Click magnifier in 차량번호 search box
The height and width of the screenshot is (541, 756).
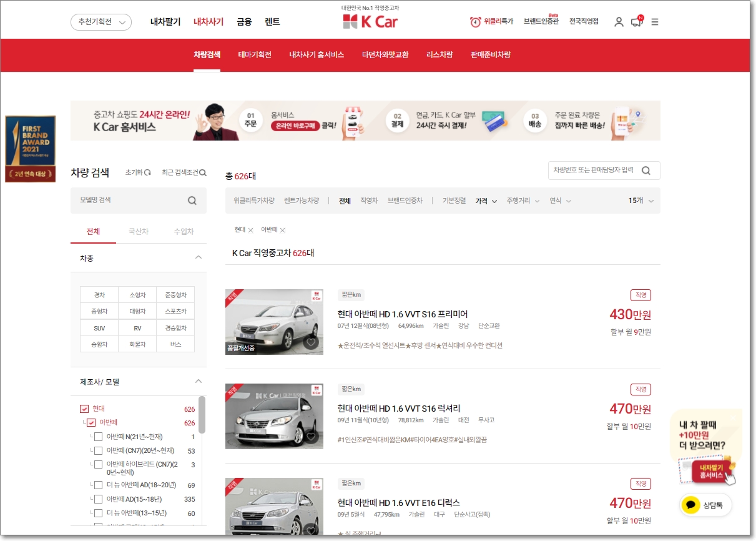(x=646, y=171)
